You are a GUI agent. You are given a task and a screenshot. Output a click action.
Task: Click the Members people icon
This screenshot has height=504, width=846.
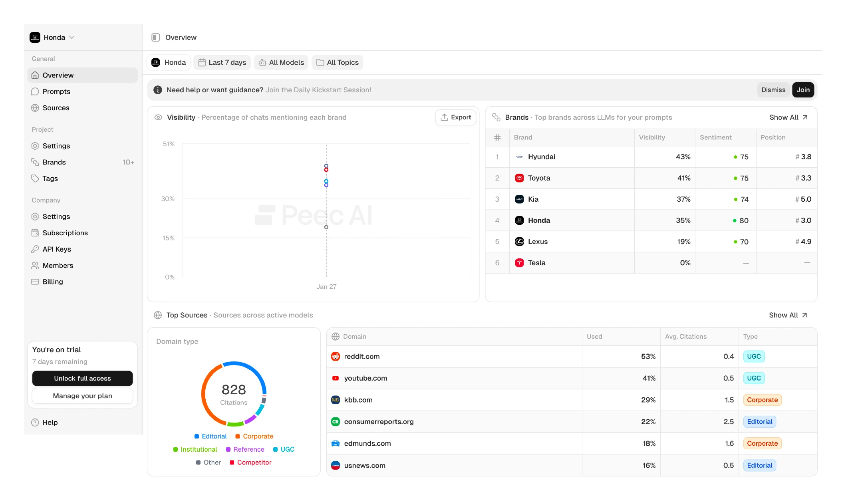click(35, 266)
